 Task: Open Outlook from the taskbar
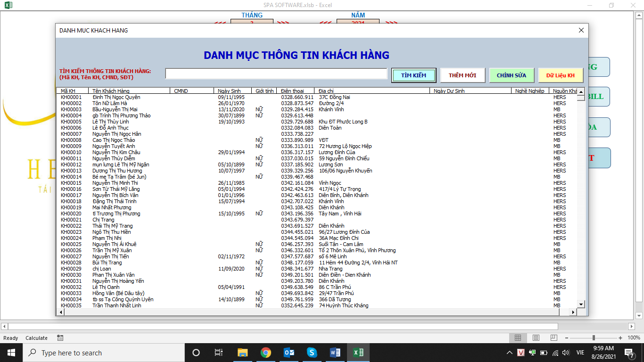coord(289,353)
